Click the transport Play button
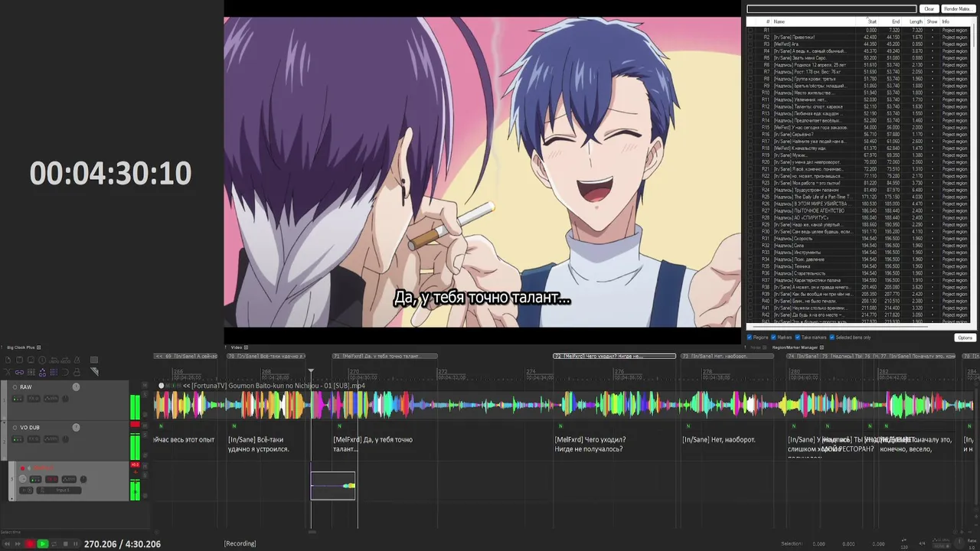 tap(43, 543)
